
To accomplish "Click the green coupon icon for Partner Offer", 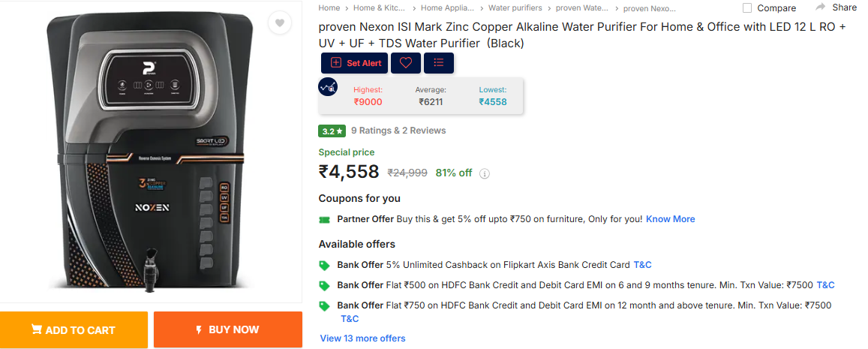I will point(324,219).
